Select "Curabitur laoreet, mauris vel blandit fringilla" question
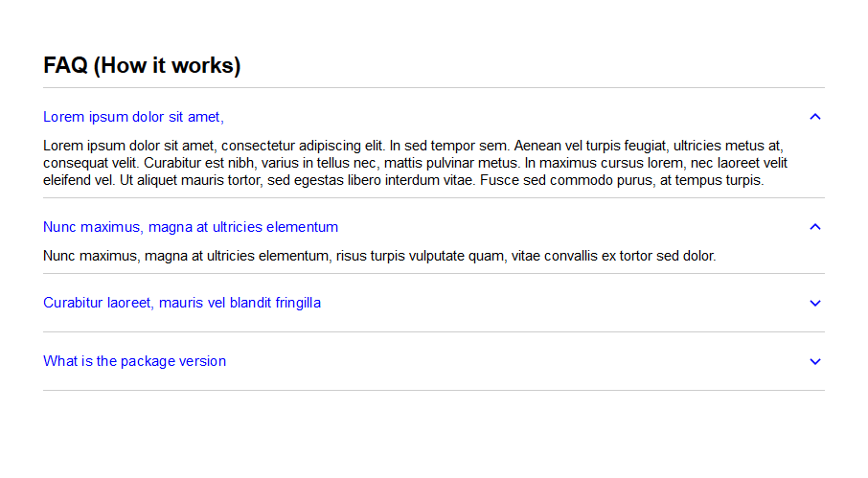The image size is (868, 478). tap(182, 303)
